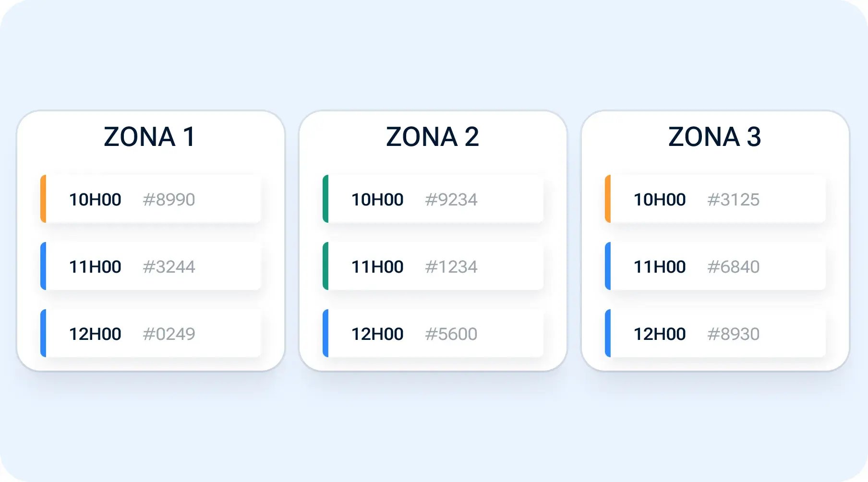Open the 10H00 #8990 slot in Zona 1

[151, 199]
